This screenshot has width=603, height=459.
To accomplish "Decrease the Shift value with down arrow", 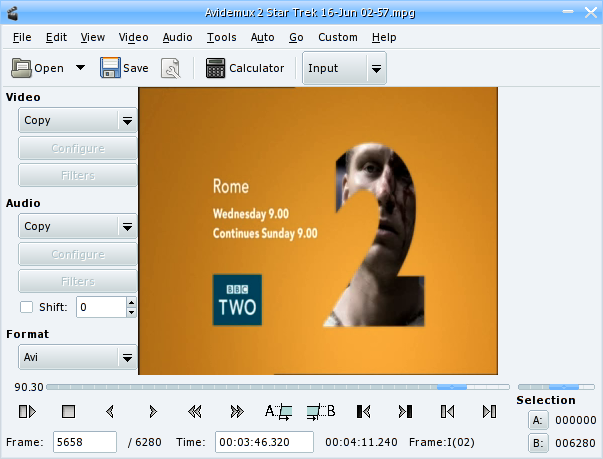I will 132,312.
